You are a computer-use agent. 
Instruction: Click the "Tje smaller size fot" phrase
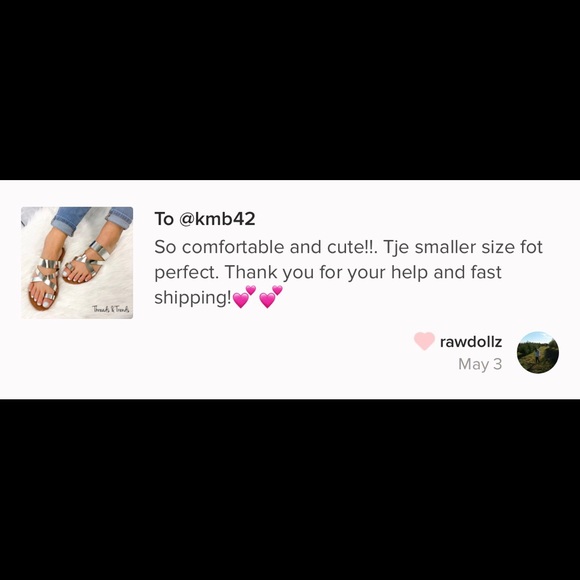[x=463, y=247]
